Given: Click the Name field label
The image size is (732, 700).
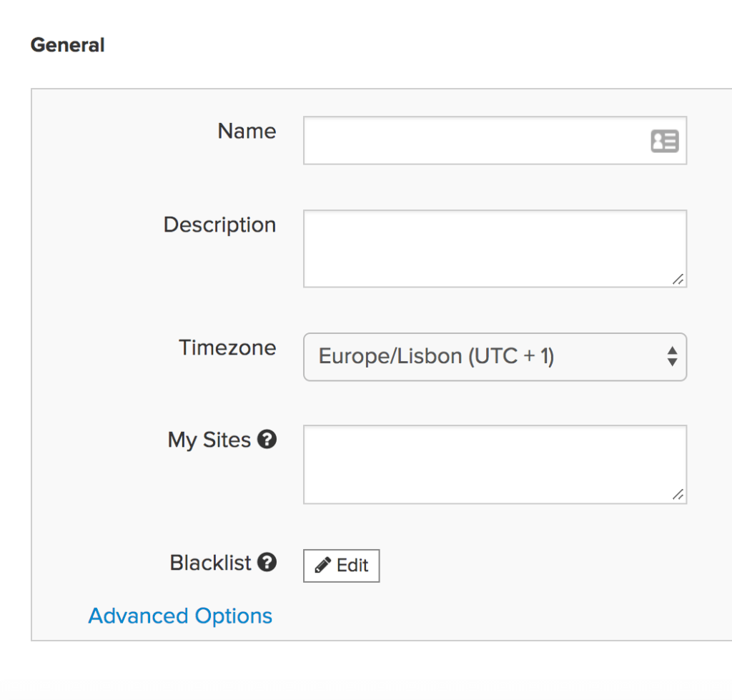Looking at the screenshot, I should click(247, 132).
